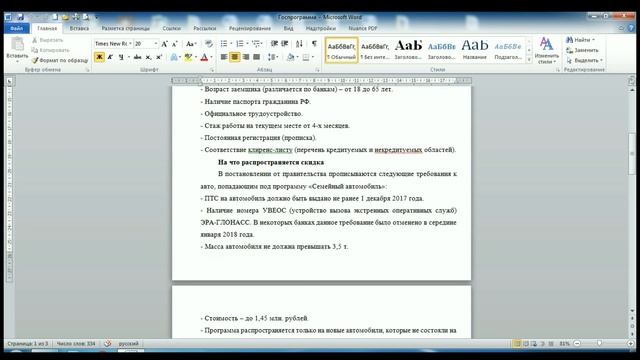Click the zoom slider handle in status bar

600,344
